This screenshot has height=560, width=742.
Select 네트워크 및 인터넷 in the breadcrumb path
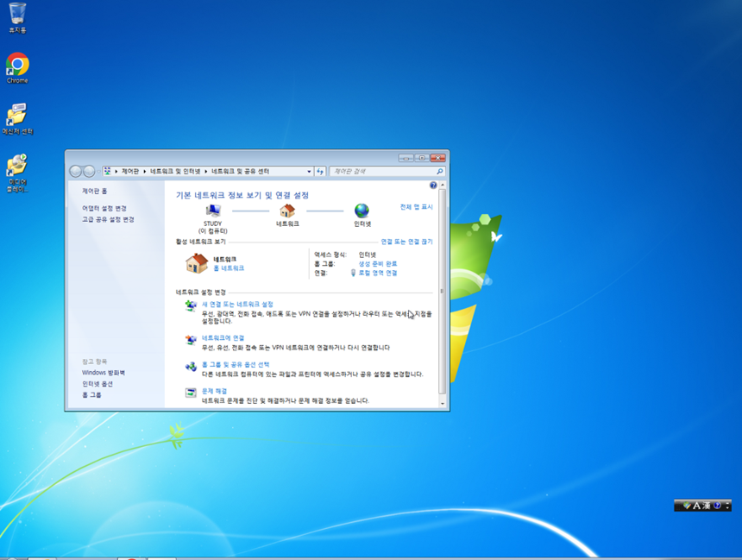[175, 172]
